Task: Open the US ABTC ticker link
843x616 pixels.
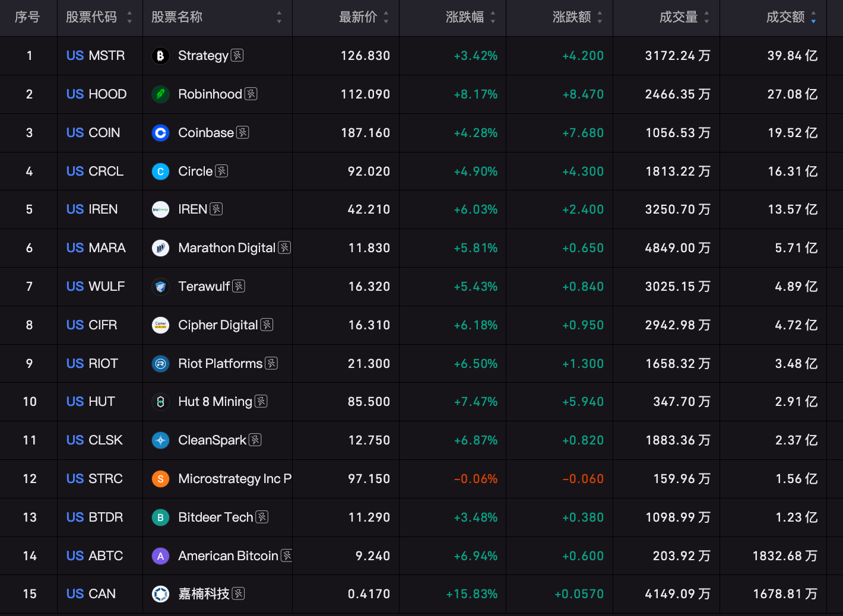Action: point(95,556)
